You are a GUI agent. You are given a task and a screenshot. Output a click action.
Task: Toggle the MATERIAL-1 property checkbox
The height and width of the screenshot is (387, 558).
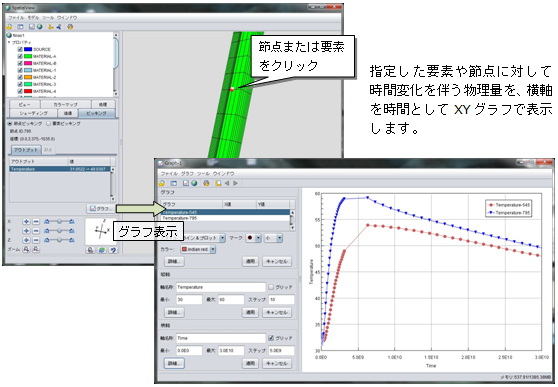coord(20,70)
